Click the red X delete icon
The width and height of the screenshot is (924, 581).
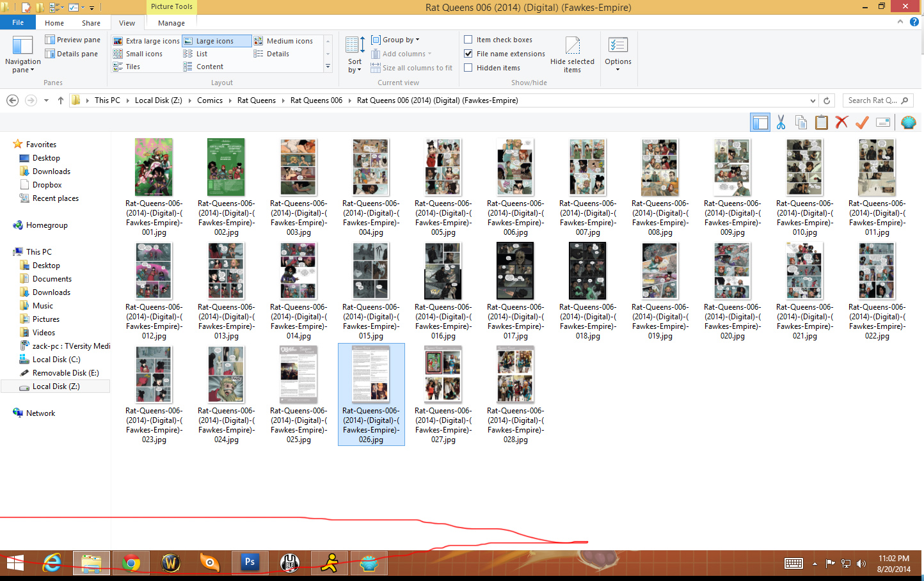click(x=841, y=122)
